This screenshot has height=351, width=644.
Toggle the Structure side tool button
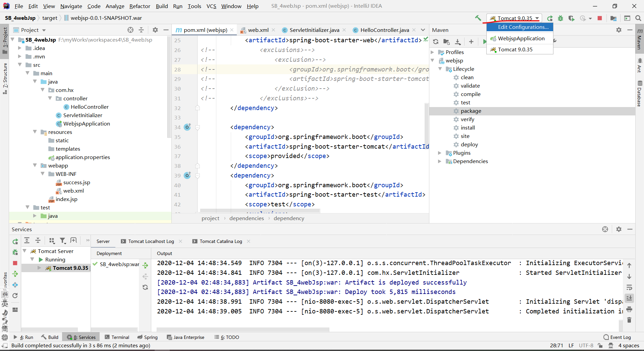(5, 79)
